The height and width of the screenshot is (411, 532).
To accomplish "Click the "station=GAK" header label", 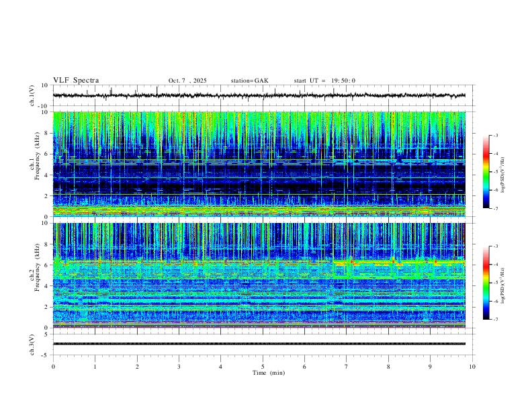I will click(249, 81).
